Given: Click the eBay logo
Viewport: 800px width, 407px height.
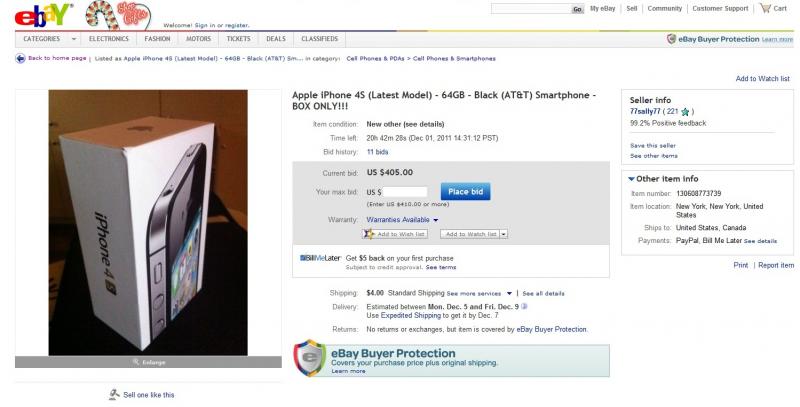Looking at the screenshot, I should click(x=43, y=15).
